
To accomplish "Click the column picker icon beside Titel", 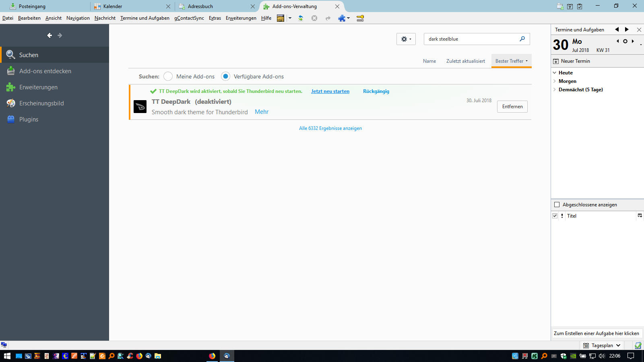I will (640, 216).
